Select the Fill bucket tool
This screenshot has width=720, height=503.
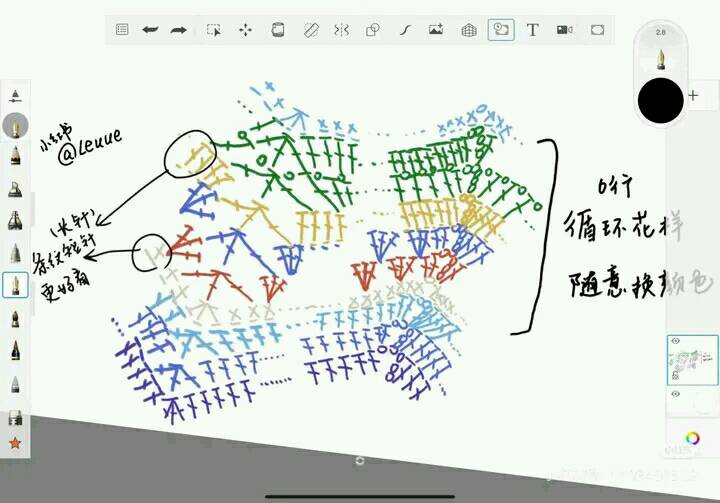click(277, 30)
